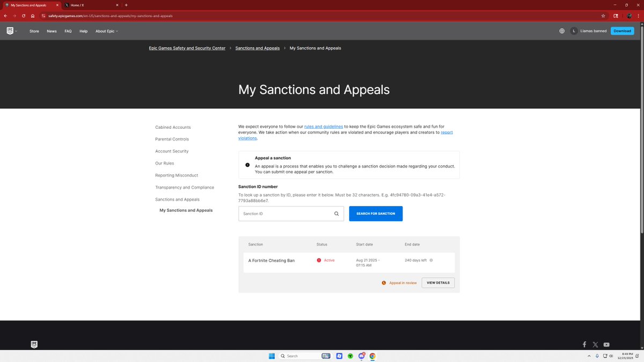Click the magnifier icon in Sanction ID field
The width and height of the screenshot is (644, 362).
coord(336,213)
